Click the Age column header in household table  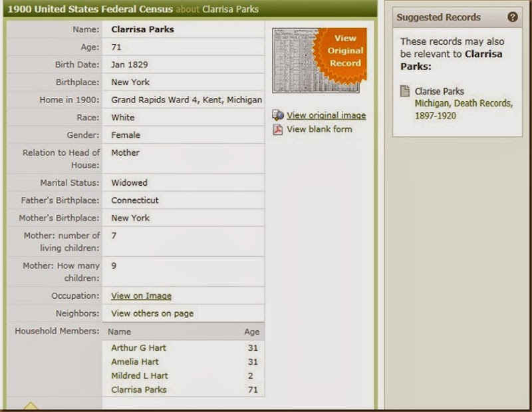pyautogui.click(x=252, y=332)
